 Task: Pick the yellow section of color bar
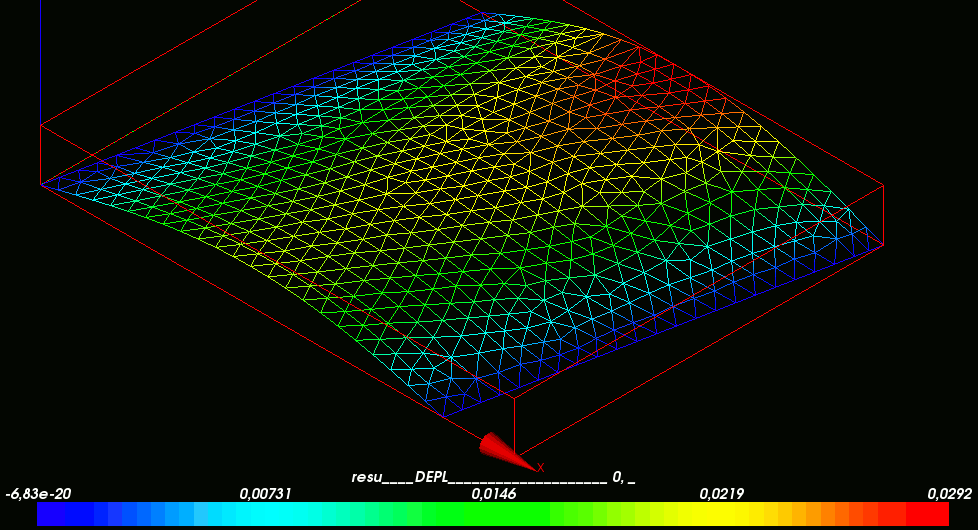[717, 514]
